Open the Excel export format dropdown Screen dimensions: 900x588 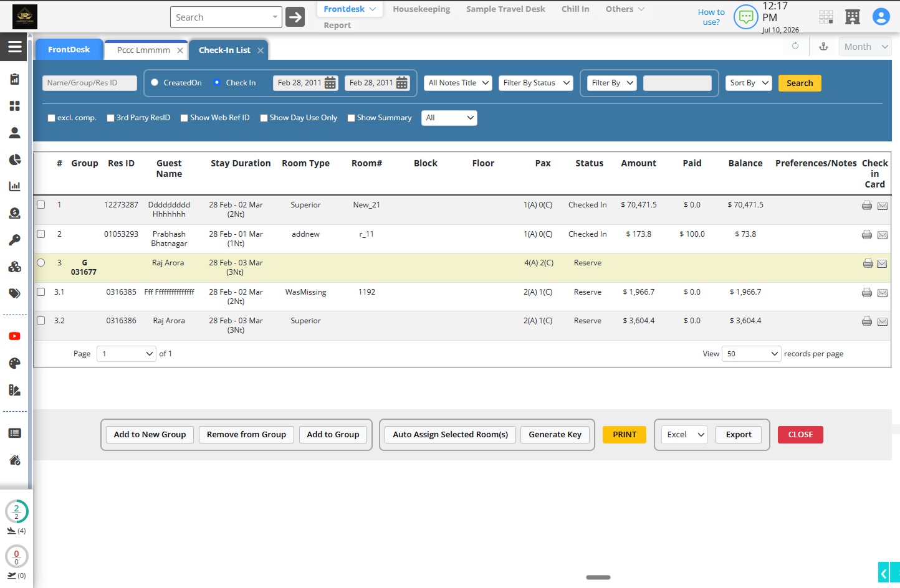(684, 435)
